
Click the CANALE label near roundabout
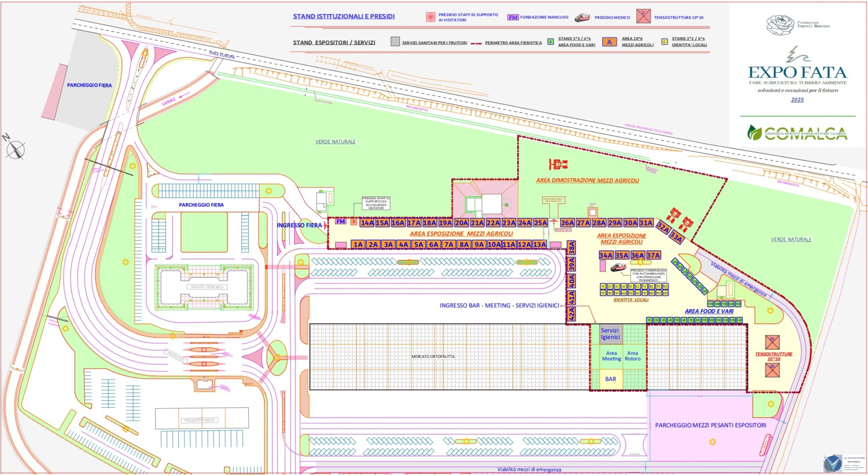(168, 102)
